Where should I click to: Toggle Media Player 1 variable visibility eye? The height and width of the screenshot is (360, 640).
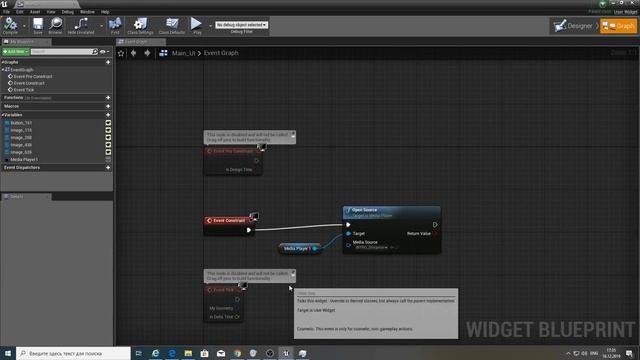pos(108,160)
